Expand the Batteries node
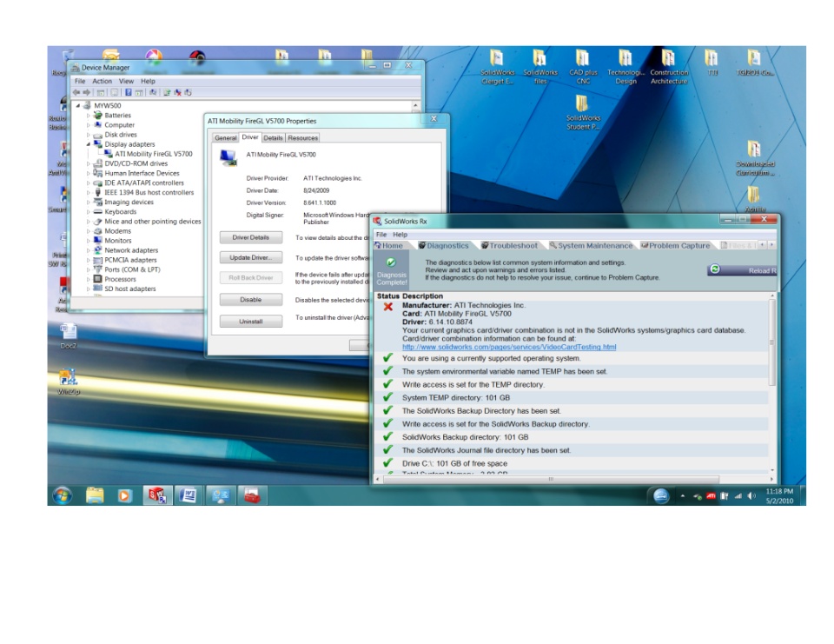 89,115
